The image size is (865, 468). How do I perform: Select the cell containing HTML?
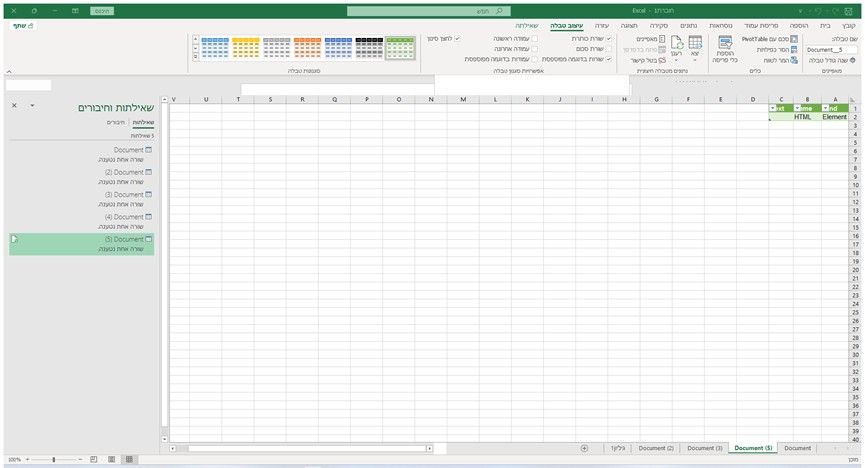808,117
